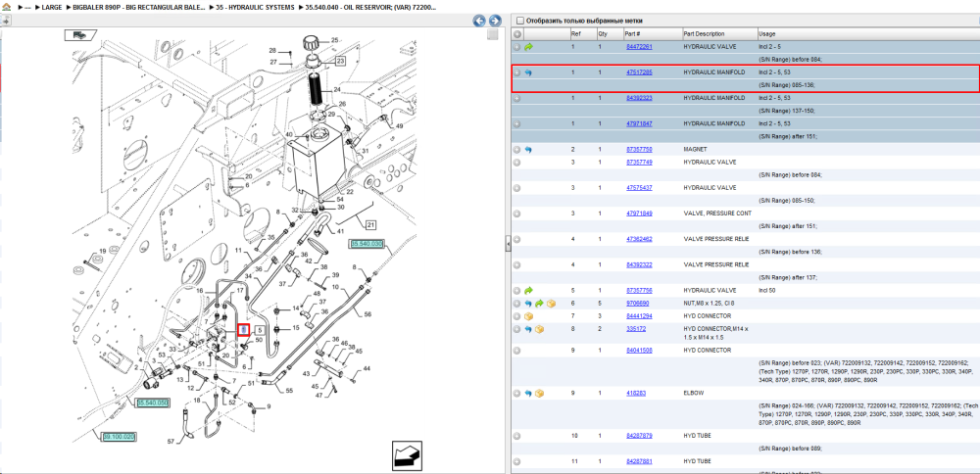980x474 pixels.
Task: Sort by Usage column header
Action: point(766,33)
